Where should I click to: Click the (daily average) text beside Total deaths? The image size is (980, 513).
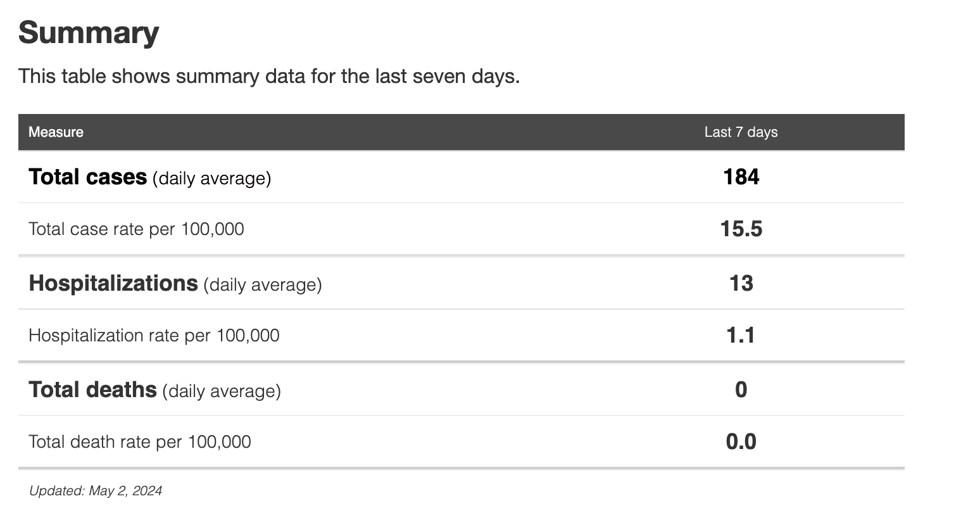(221, 391)
